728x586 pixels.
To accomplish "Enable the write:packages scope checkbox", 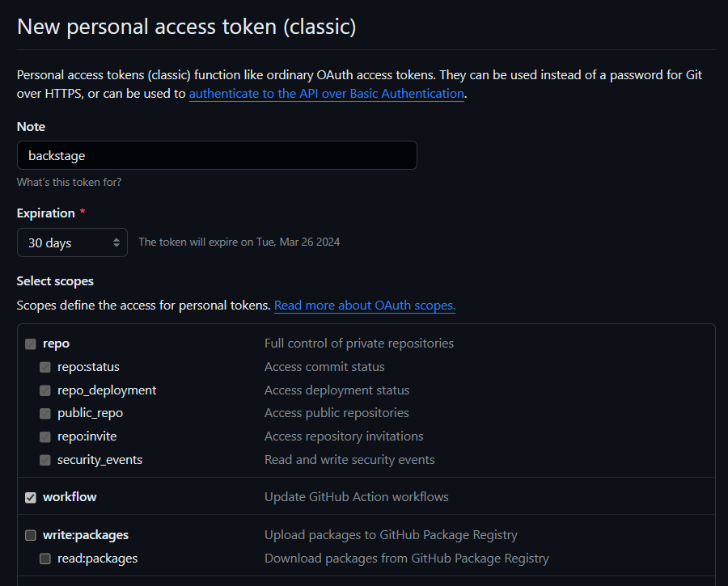I will (x=31, y=535).
